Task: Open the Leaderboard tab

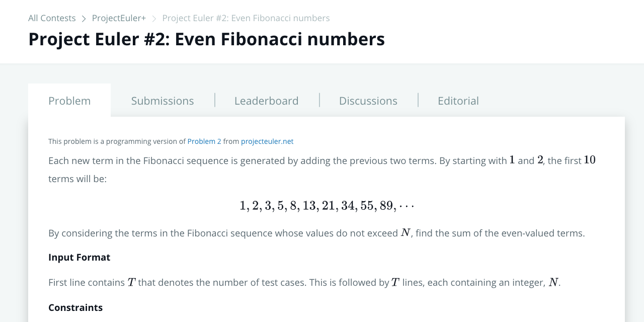Action: [x=266, y=101]
